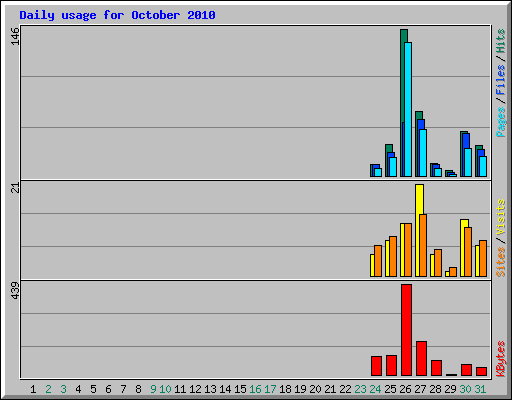This screenshot has width=512, height=400.
Task: Select the tall red KBytes bar for day 26
Action: (406, 330)
